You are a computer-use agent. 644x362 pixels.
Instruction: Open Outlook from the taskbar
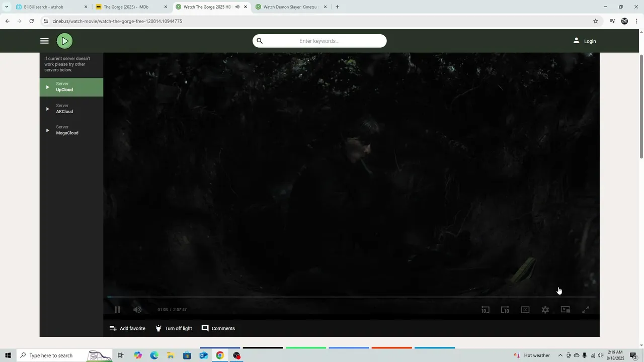203,355
